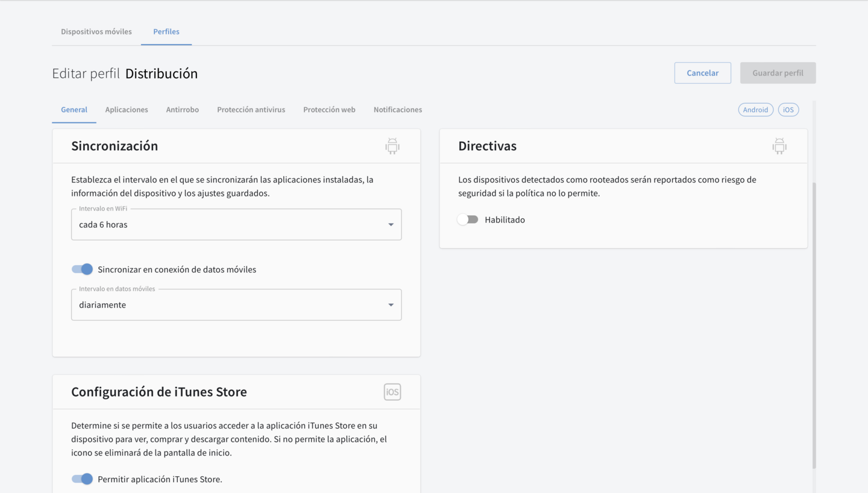Screen dimensions: 868x493
Task: Disable sync on mobile data connection
Action: (x=83, y=269)
